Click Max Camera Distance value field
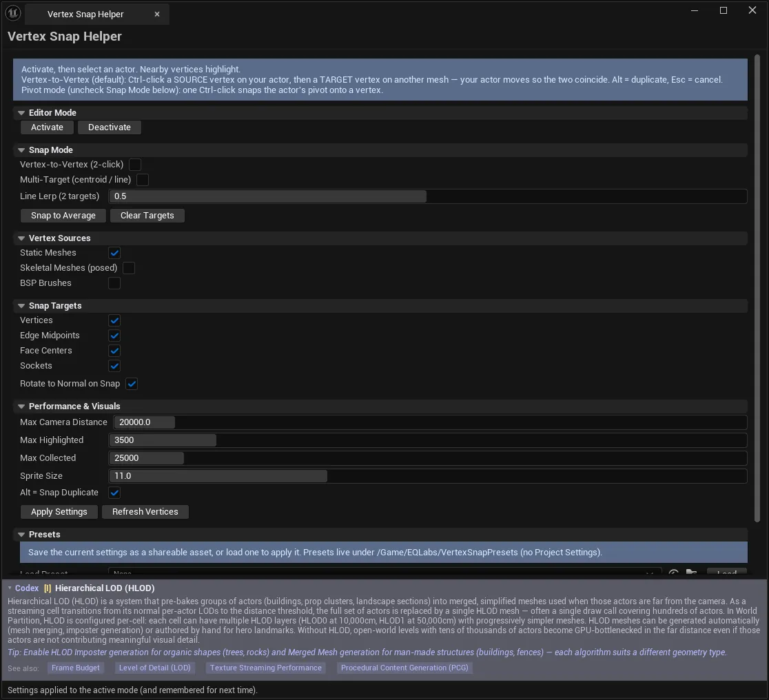Viewport: 769px width, 700px height. click(430, 422)
